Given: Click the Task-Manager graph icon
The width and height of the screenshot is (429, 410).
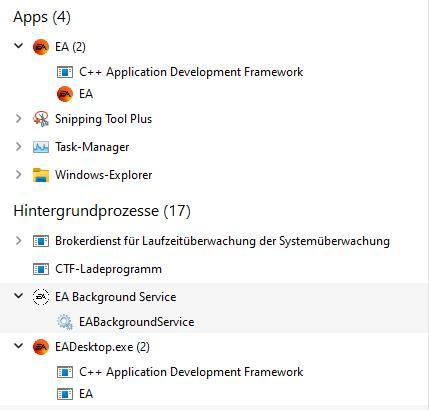Looking at the screenshot, I should point(41,147).
